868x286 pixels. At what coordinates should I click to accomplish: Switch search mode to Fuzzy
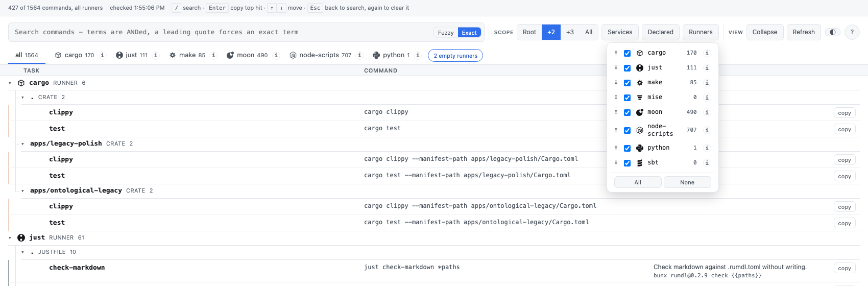pyautogui.click(x=446, y=33)
